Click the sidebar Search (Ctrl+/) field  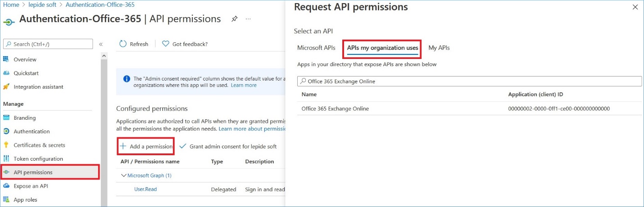click(48, 44)
